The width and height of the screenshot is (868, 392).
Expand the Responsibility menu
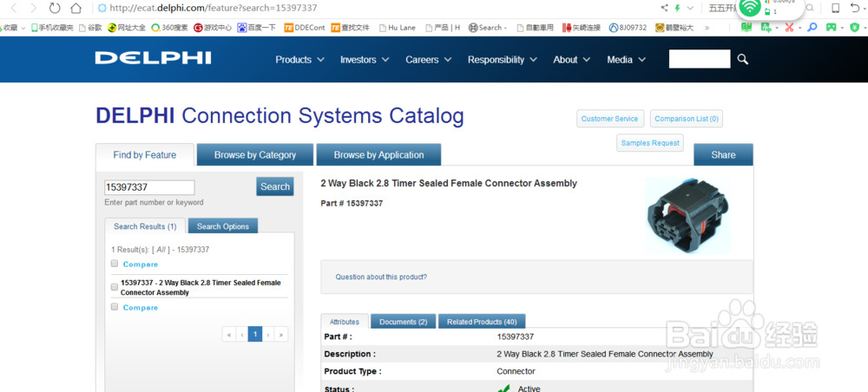[503, 60]
